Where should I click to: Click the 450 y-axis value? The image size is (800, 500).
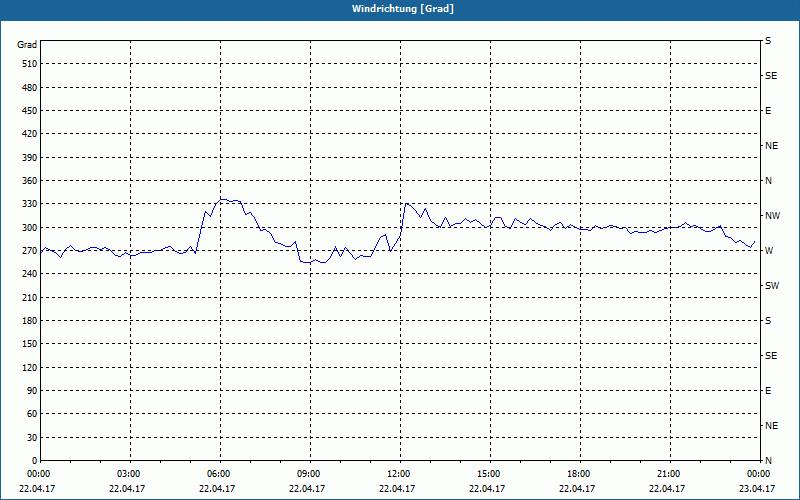tap(29, 111)
